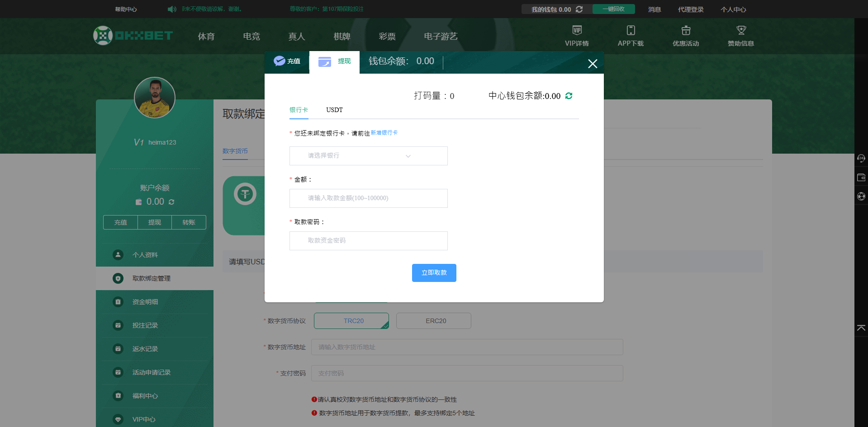Focus the 金额 withdrawal amount field
This screenshot has height=427, width=868.
[x=369, y=198]
